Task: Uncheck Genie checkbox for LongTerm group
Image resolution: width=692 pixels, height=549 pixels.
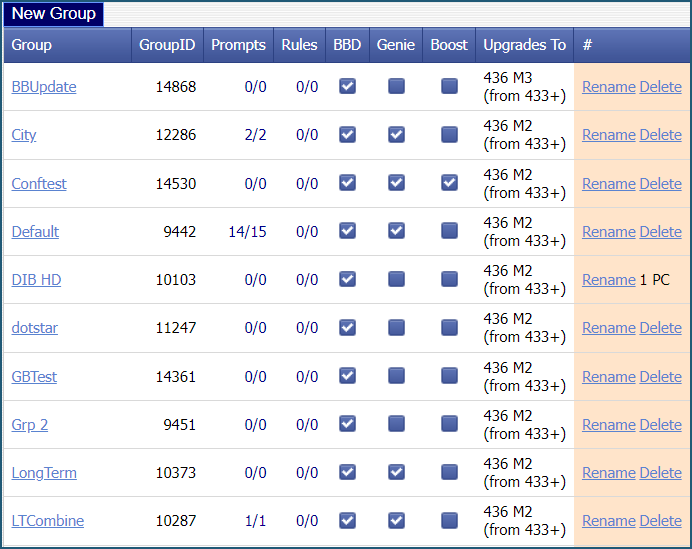Action: pyautogui.click(x=396, y=472)
